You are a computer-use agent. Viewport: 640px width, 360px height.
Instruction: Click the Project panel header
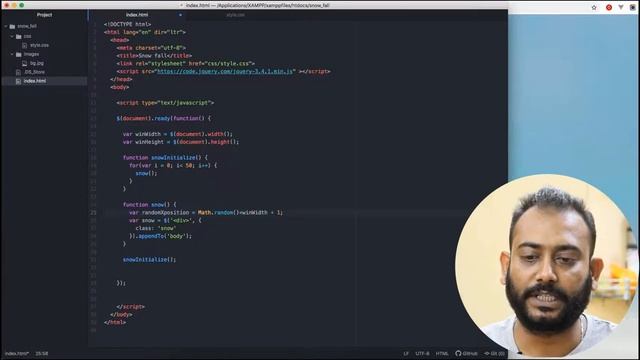click(44, 15)
